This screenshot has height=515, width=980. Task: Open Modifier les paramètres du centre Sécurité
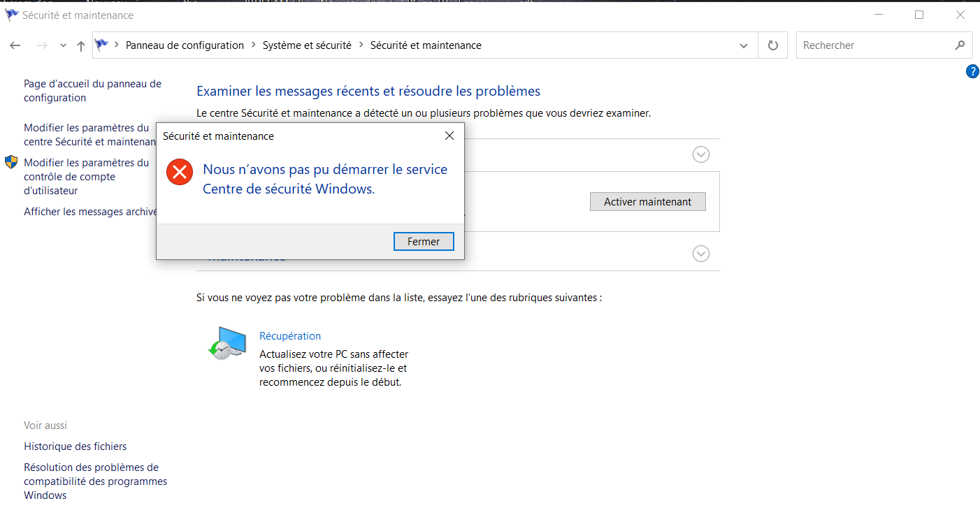89,135
